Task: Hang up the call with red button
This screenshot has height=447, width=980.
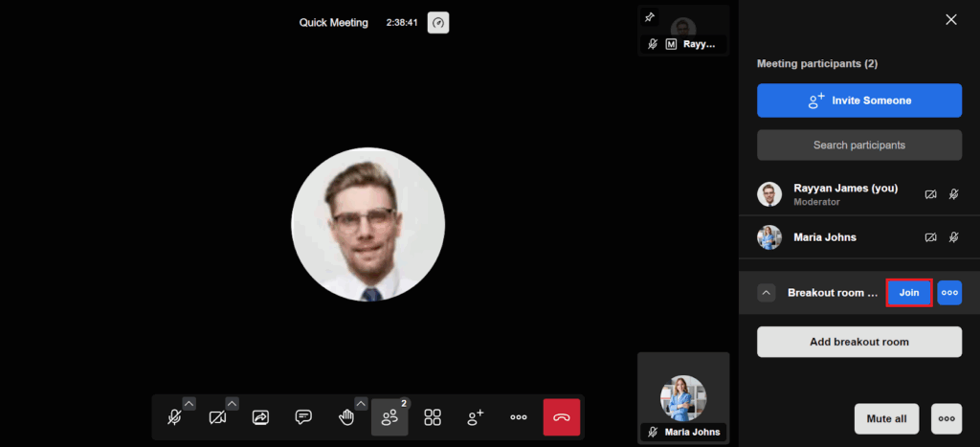Action: [562, 417]
